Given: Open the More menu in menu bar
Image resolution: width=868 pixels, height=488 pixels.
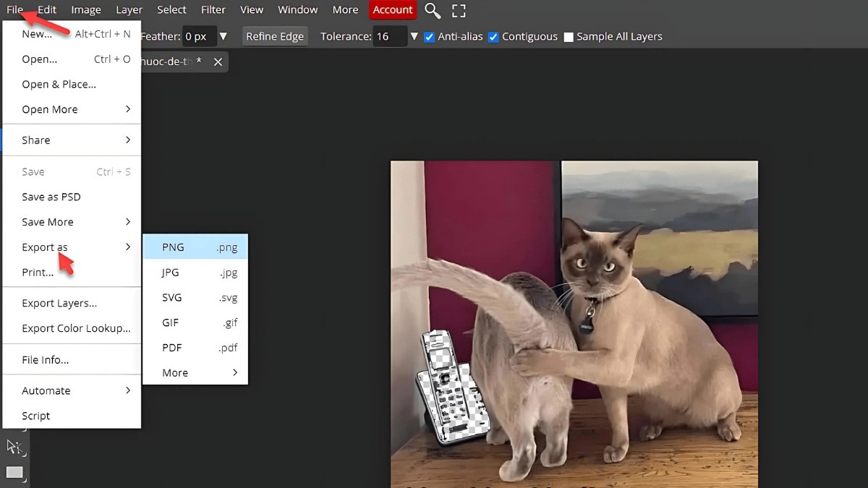Looking at the screenshot, I should 345,10.
